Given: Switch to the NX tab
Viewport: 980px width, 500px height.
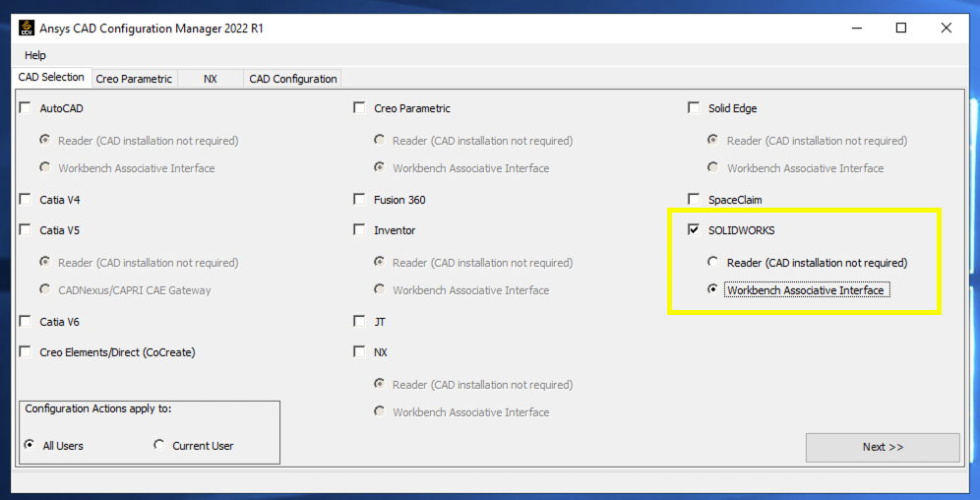Looking at the screenshot, I should point(210,79).
